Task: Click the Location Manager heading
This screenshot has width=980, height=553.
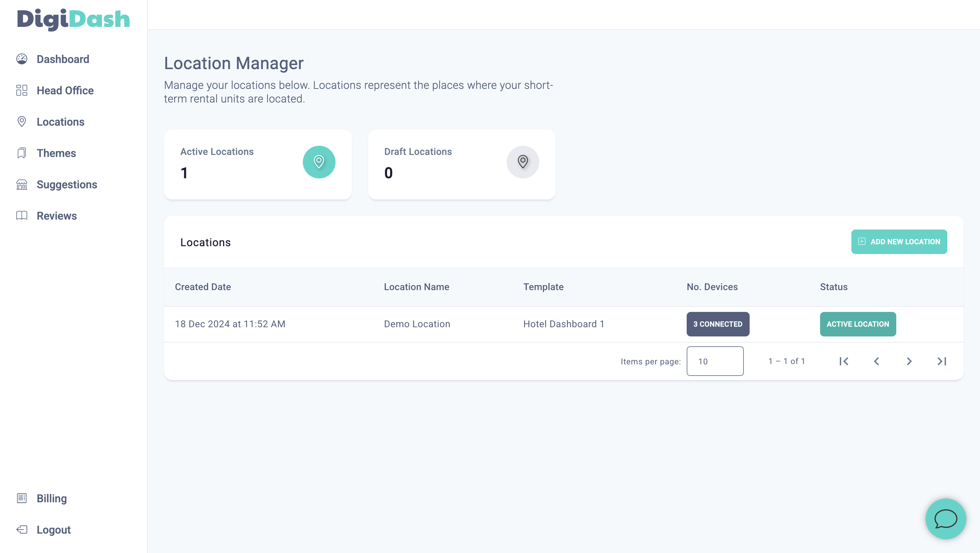Action: coord(233,63)
